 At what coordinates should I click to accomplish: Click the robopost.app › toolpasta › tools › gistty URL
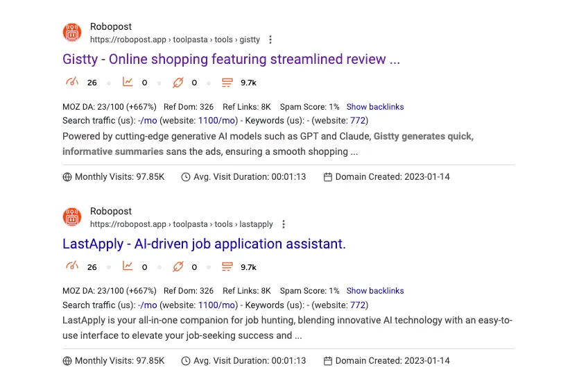[175, 40]
